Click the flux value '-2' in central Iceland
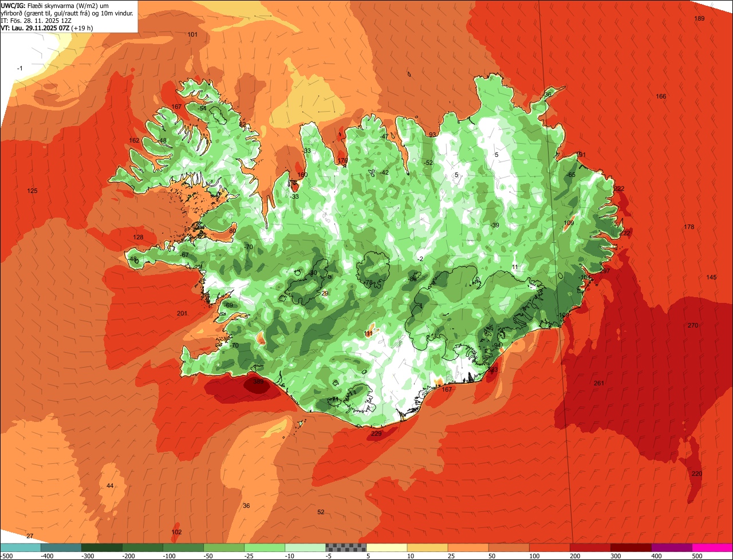The height and width of the screenshot is (560, 733). pos(420,259)
